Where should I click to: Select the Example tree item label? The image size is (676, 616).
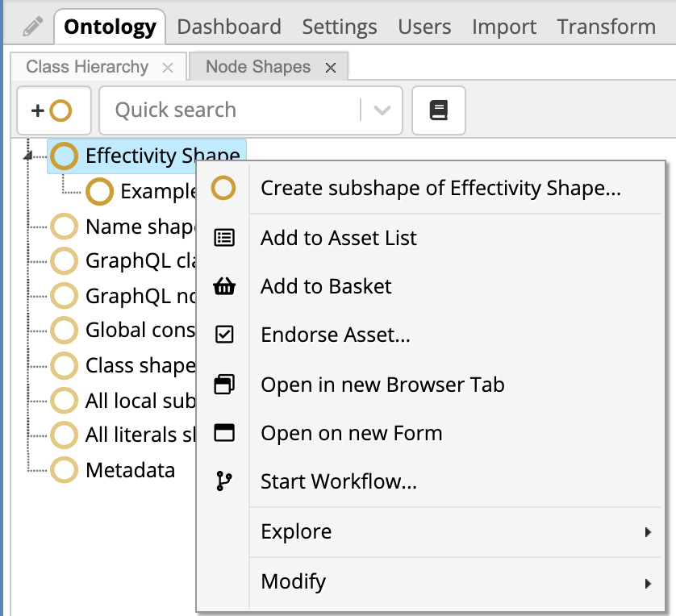158,191
